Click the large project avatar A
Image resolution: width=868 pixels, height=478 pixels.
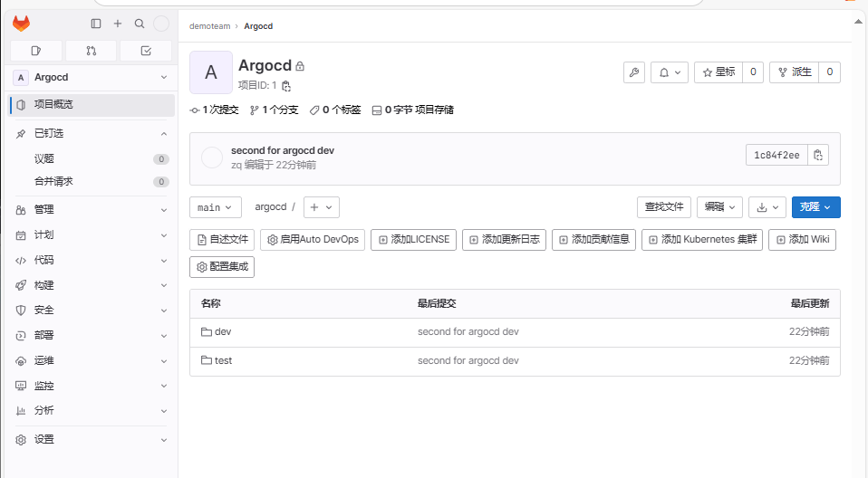click(211, 72)
